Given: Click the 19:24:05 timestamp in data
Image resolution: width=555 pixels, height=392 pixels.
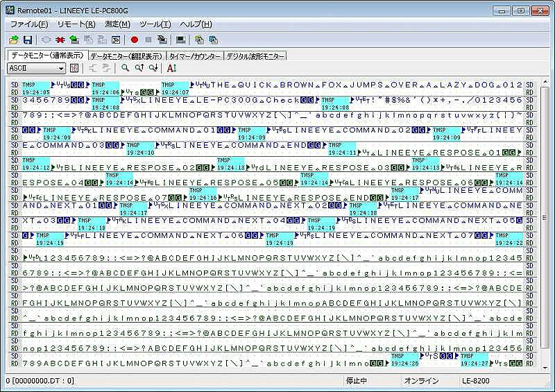Looking at the screenshot, I should (36, 92).
